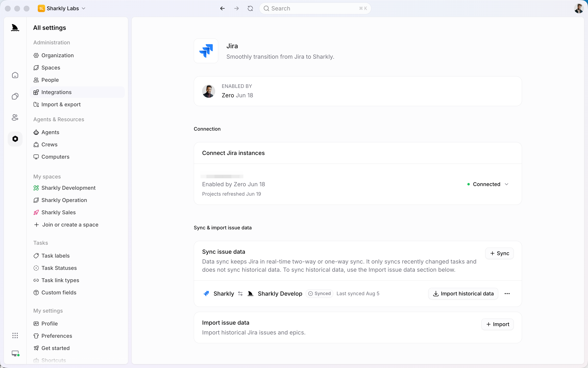
Task: Click the 'Connect Jira instances' header
Action: click(x=233, y=153)
